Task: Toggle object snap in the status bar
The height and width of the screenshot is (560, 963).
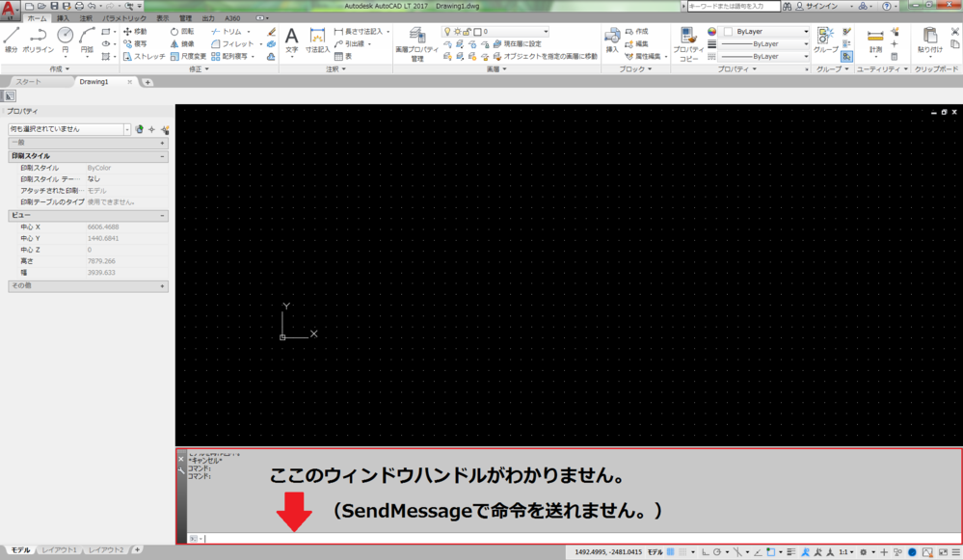Action: pyautogui.click(x=736, y=551)
